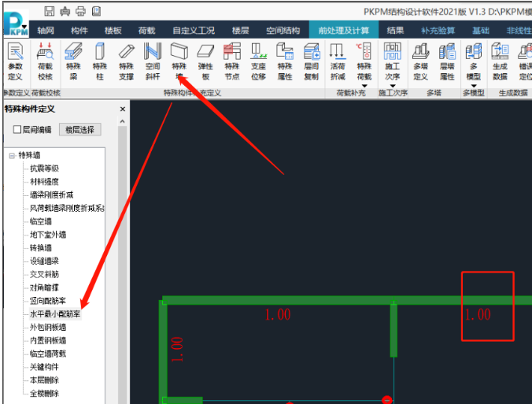532x404 pixels.
Task: Click the save icon in quick access bar
Action: click(50, 11)
